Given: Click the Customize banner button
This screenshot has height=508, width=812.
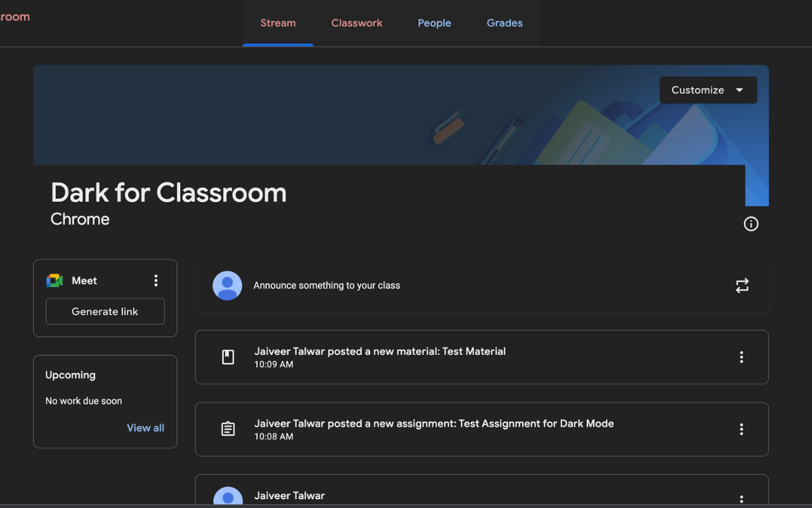Looking at the screenshot, I should click(708, 90).
